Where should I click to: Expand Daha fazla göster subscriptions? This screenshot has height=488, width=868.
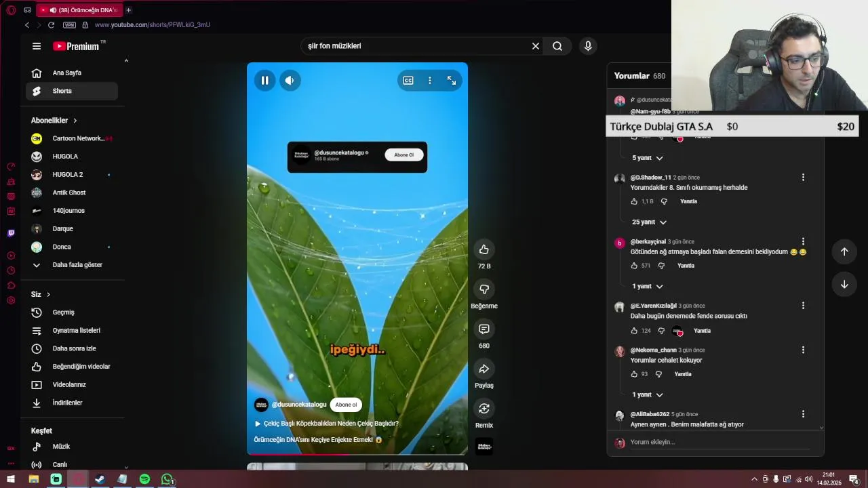point(72,265)
